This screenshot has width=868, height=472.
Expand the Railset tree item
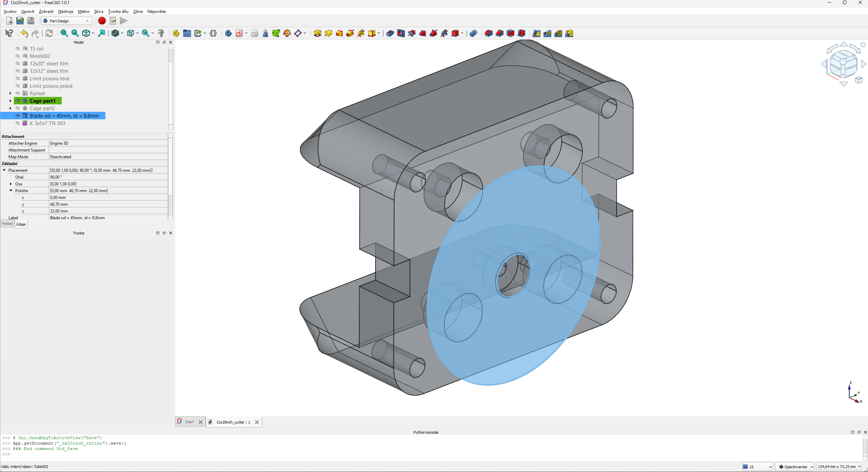point(10,94)
